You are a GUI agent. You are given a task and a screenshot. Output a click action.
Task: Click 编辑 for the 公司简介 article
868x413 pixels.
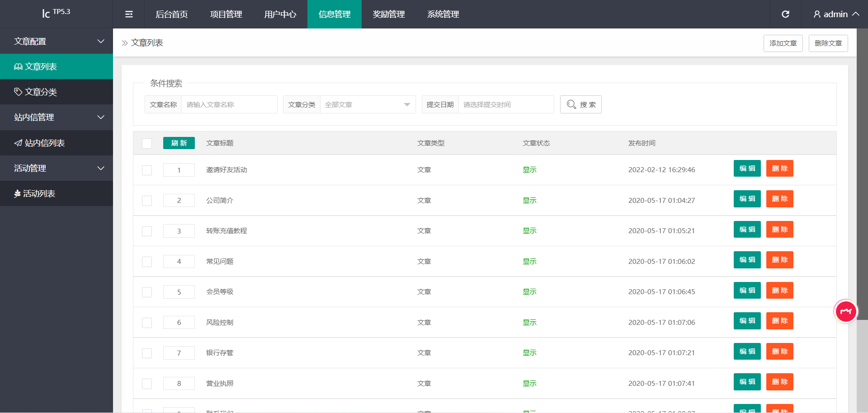click(747, 199)
